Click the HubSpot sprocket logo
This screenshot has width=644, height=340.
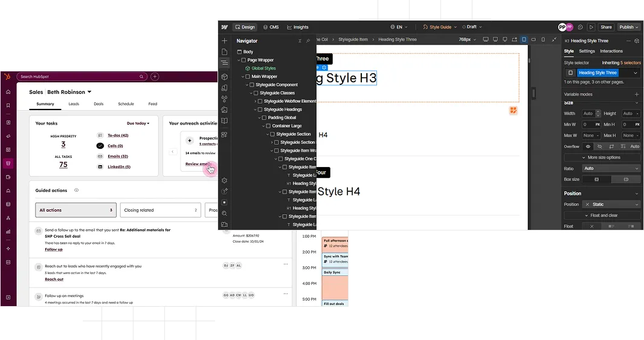click(8, 76)
